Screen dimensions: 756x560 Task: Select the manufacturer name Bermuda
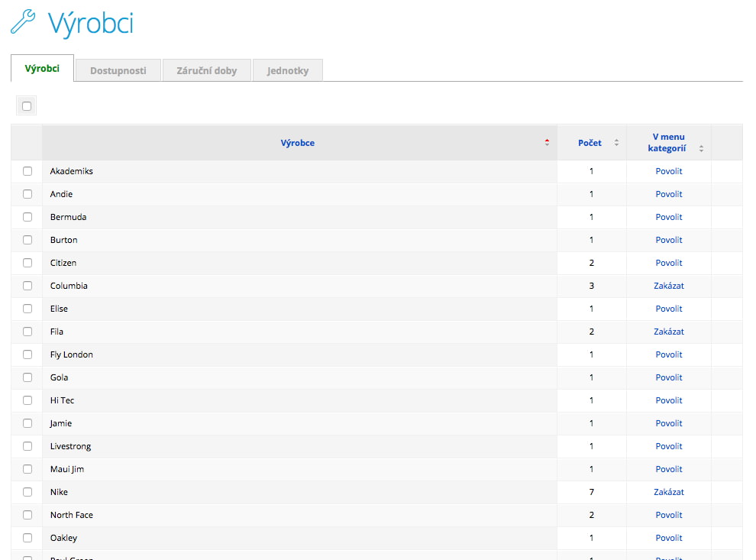point(69,217)
